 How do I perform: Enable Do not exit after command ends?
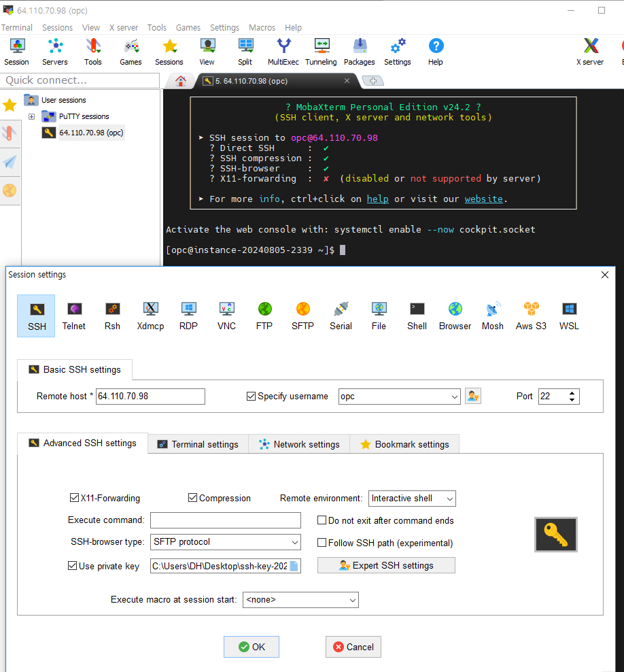[x=322, y=520]
